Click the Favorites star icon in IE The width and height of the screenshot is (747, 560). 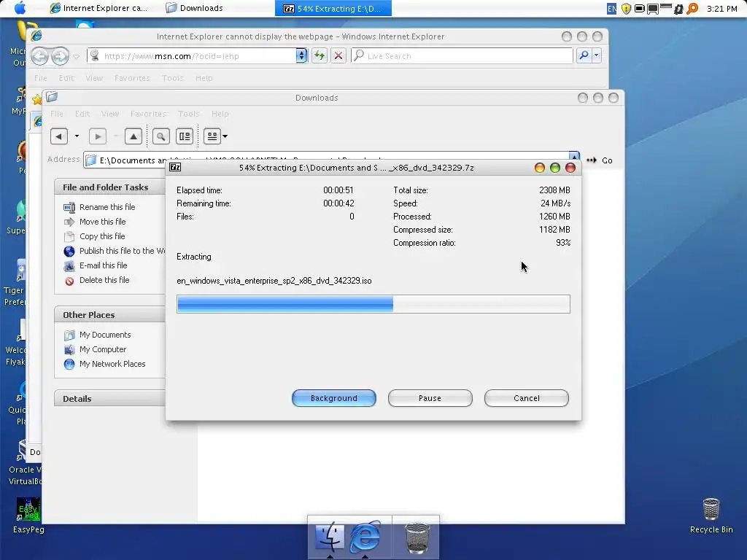pyautogui.click(x=36, y=99)
